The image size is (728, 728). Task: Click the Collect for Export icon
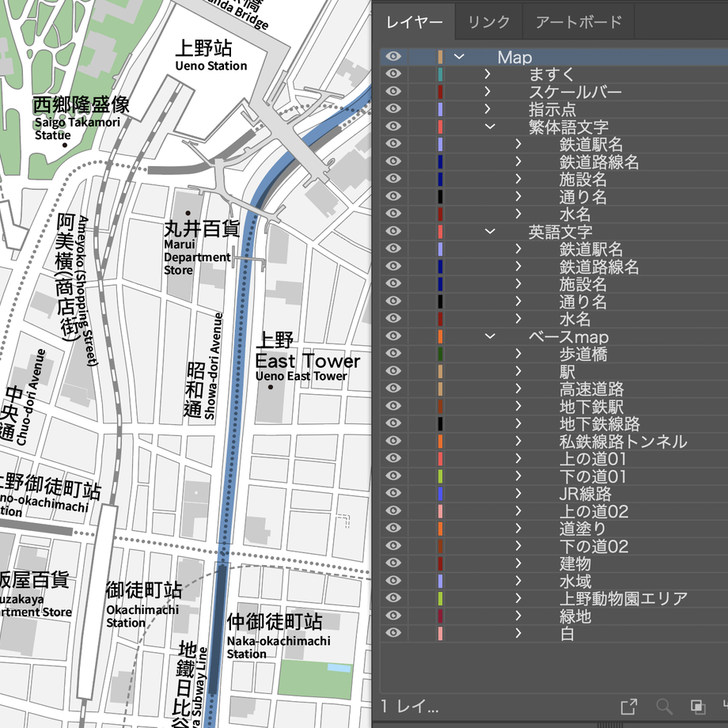[629, 707]
